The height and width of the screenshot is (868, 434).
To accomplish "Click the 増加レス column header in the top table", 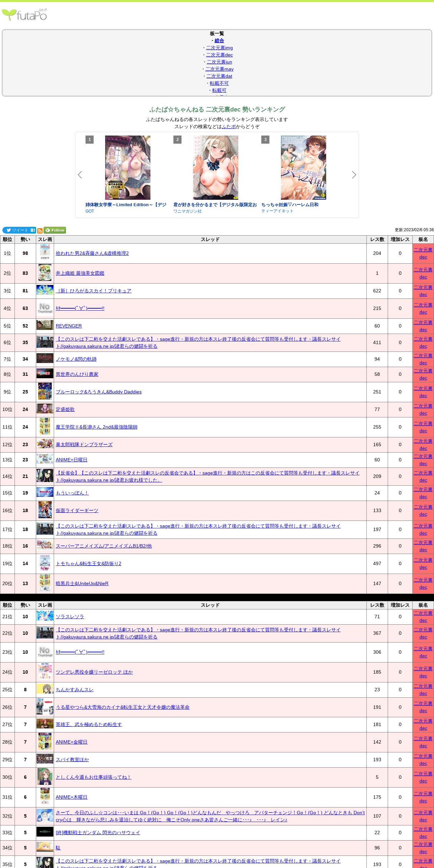I will pyautogui.click(x=400, y=239).
